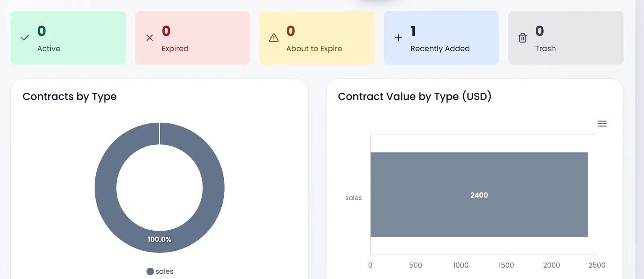Click the 2400 sales bar
This screenshot has height=279, width=644.
479,194
